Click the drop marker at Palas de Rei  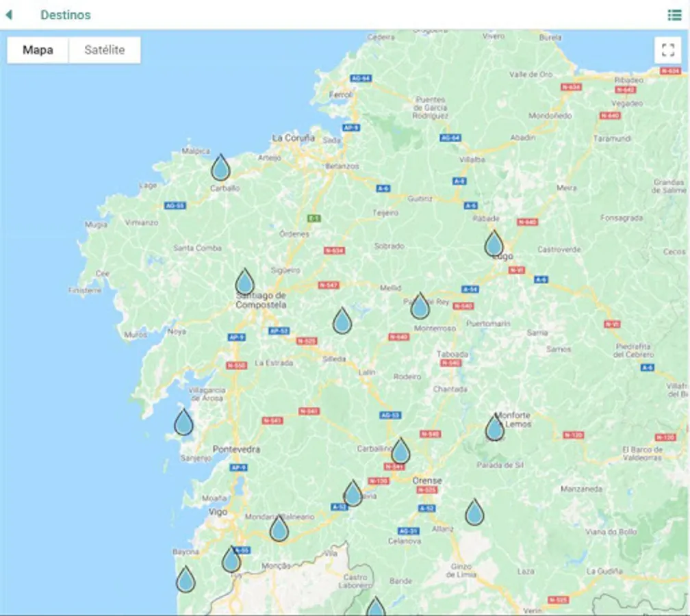coord(420,306)
